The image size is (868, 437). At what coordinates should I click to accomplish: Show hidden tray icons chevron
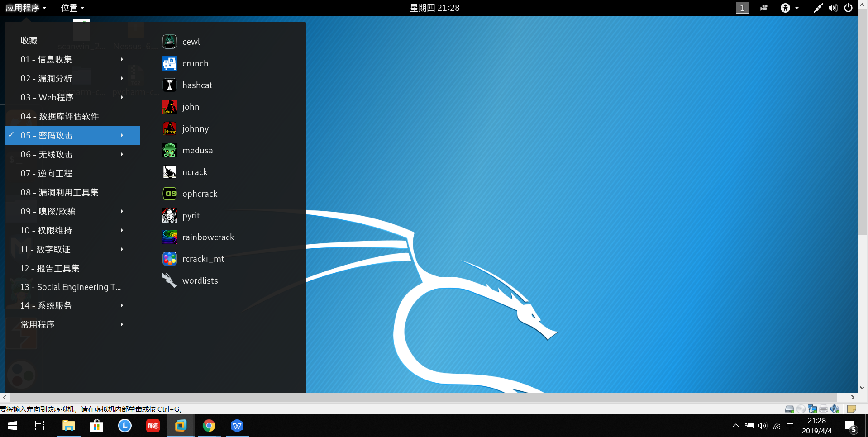(x=736, y=426)
